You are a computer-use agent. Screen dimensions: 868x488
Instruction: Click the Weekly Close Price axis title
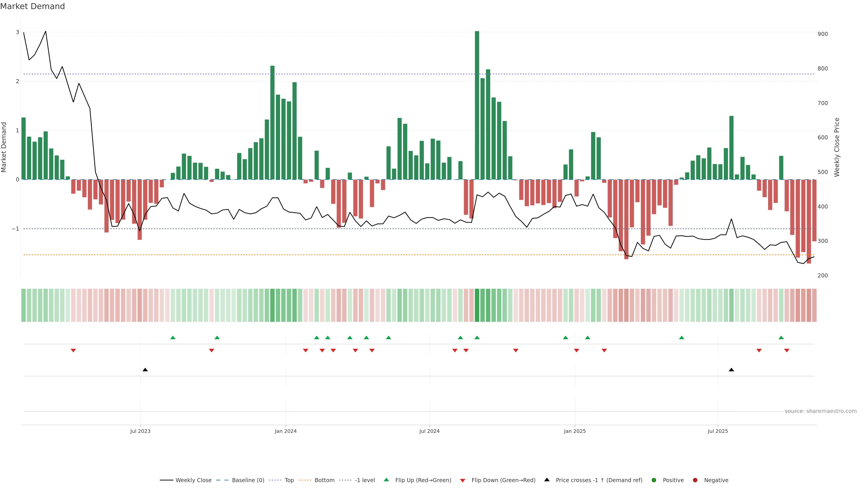click(837, 147)
